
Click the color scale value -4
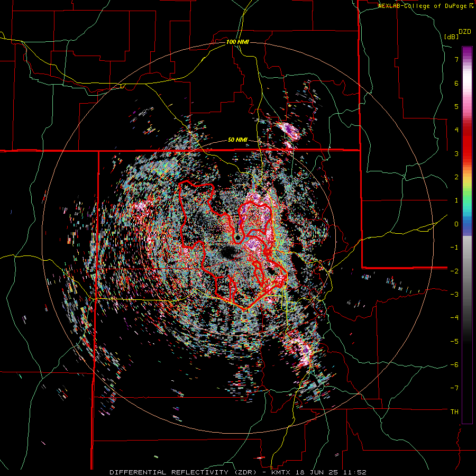tap(454, 318)
